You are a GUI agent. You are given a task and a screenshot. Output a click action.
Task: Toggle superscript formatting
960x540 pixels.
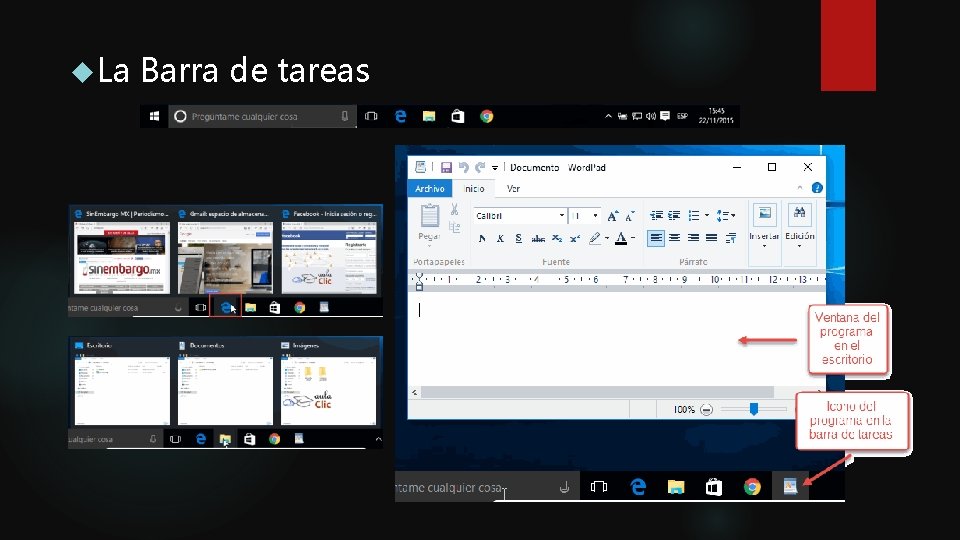(574, 238)
